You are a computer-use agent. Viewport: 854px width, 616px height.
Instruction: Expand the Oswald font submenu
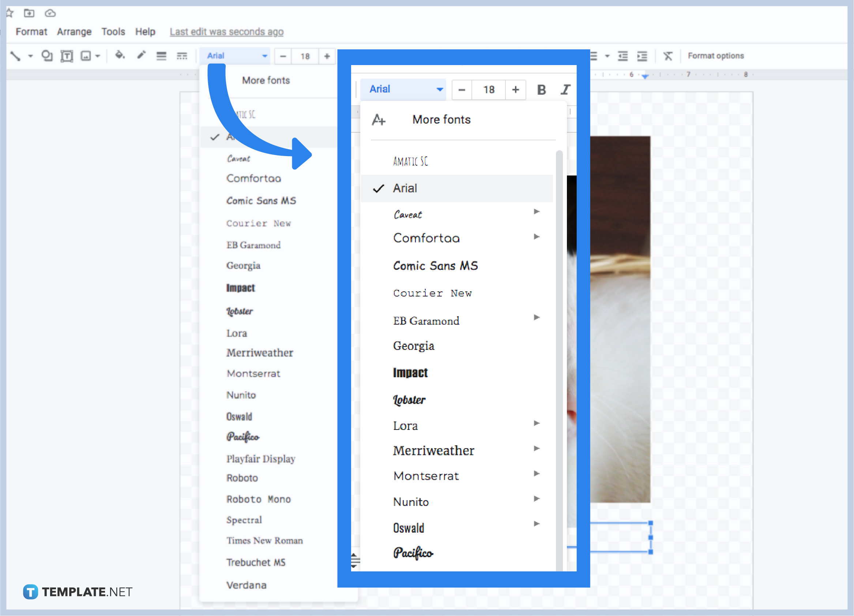point(537,523)
